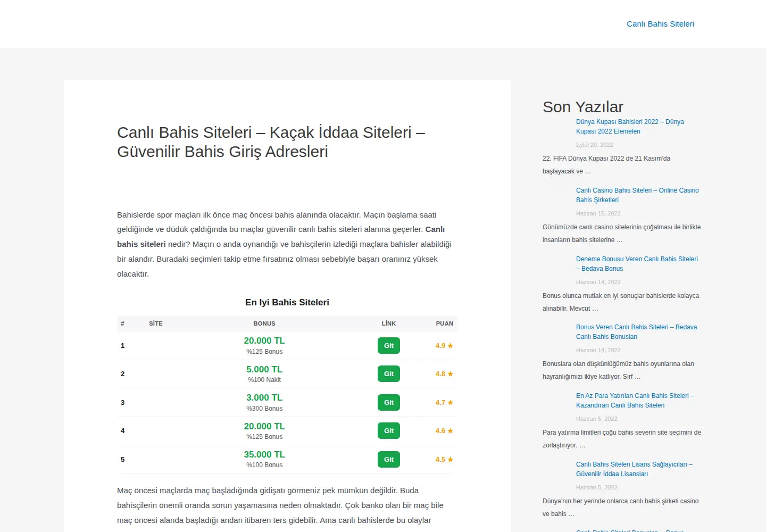Click the Git button in row 1
Viewport: 766px width, 532px height.
[x=389, y=346]
